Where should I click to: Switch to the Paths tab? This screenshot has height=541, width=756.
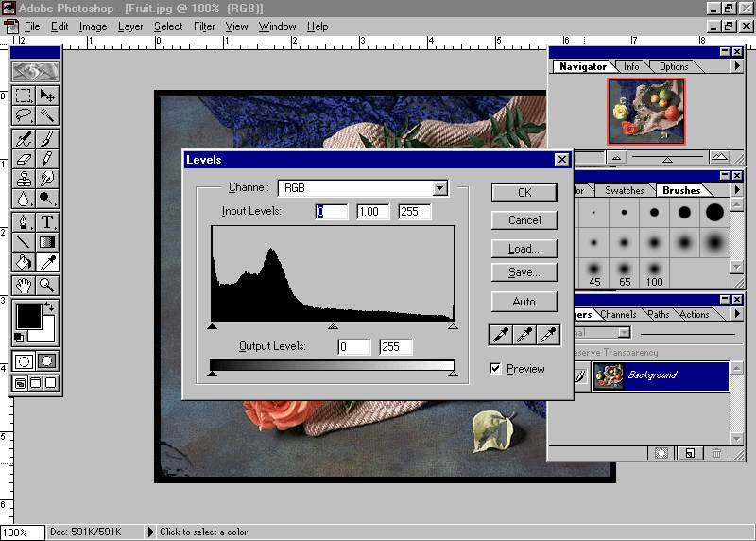pos(659,314)
